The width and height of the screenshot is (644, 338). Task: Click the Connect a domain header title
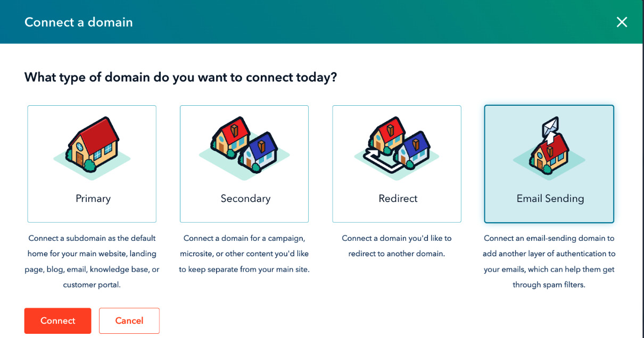coord(79,22)
